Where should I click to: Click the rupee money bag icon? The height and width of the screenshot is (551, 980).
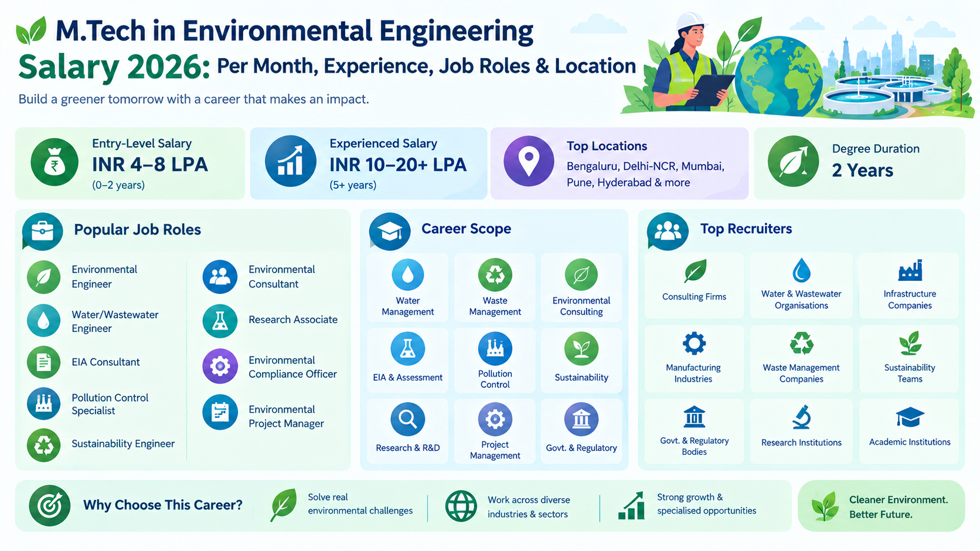pyautogui.click(x=55, y=162)
